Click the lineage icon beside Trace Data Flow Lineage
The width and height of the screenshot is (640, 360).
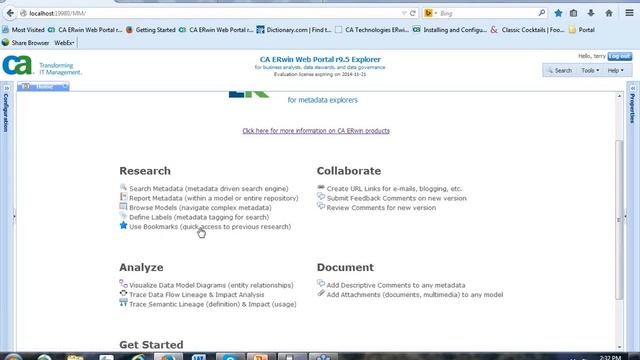(123, 293)
